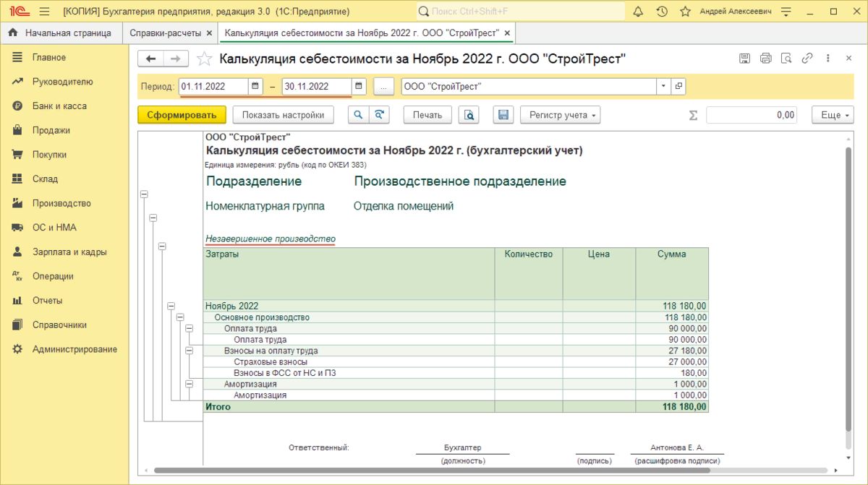Open calendar for start date 01.11.2022
Image resolution: width=868 pixels, height=485 pixels.
click(255, 87)
